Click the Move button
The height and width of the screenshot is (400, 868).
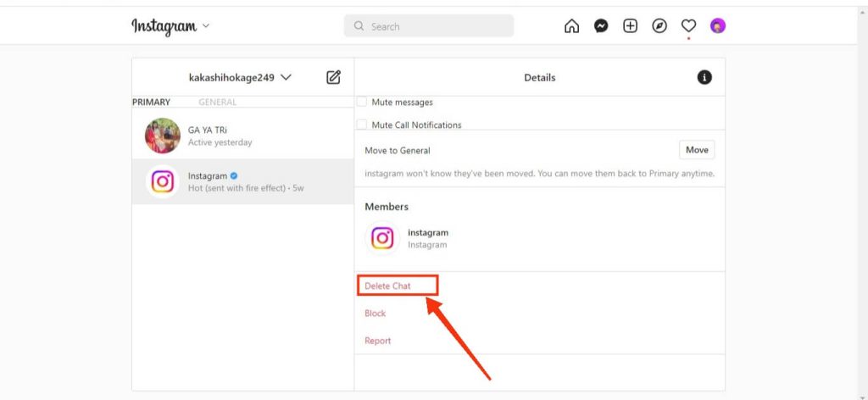point(697,150)
